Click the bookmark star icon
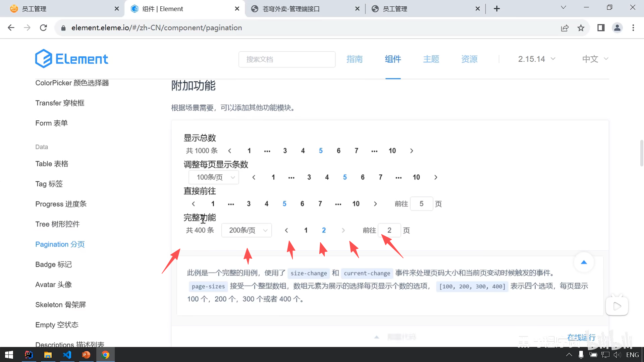Screen dimensions: 644x362 581,28
